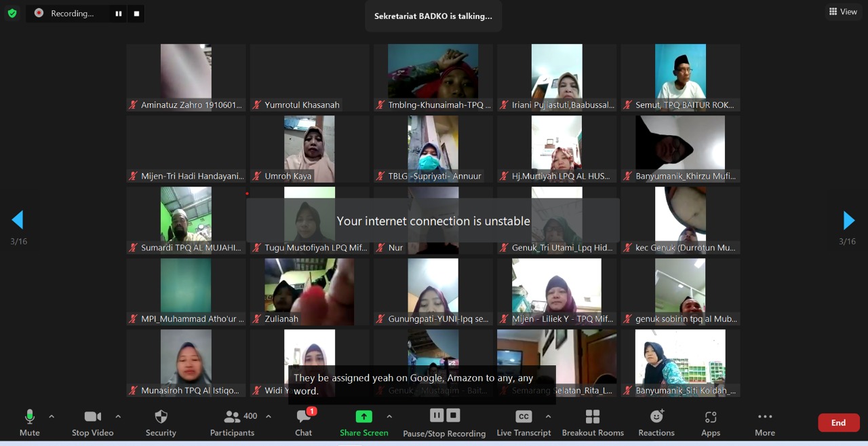The image size is (868, 446).
Task: Select Mijen-Tri Hadi Handayani's tile
Action: [x=186, y=149]
